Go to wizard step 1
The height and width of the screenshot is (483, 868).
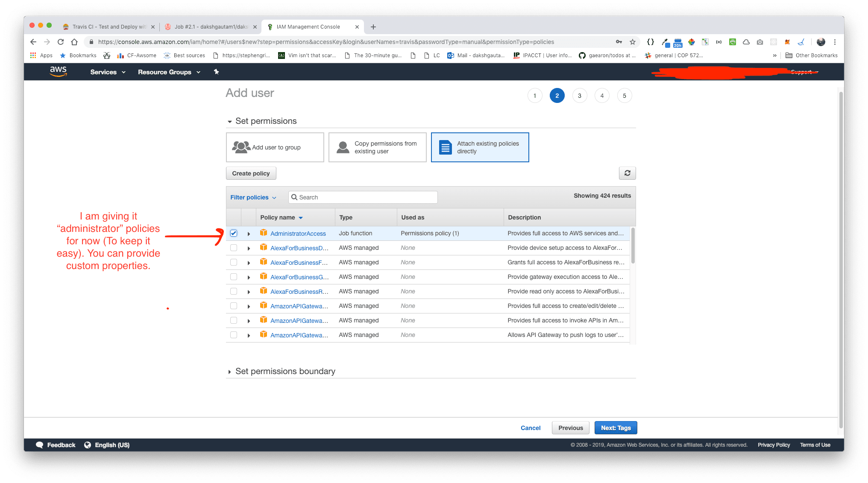coord(535,96)
